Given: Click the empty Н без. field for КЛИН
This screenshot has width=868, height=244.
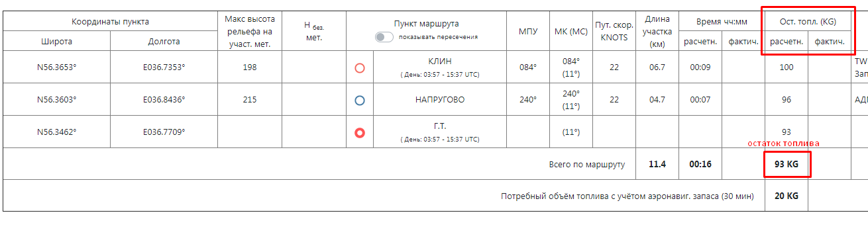Looking at the screenshot, I should [x=314, y=67].
